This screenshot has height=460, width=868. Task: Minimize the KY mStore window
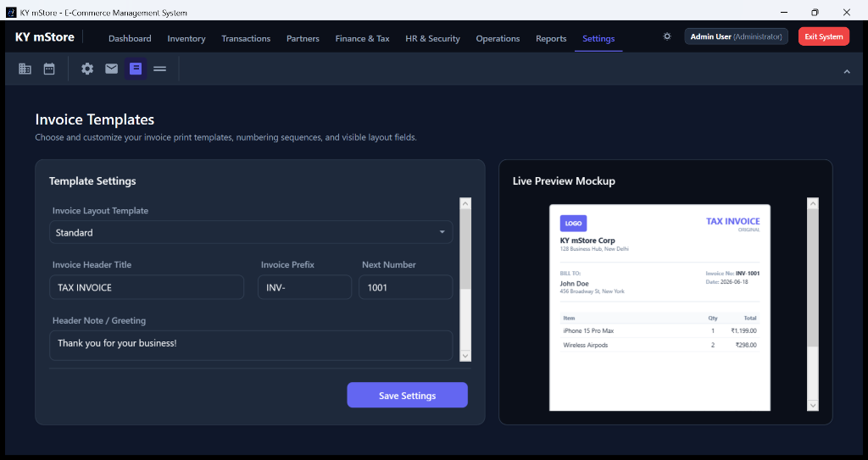784,12
